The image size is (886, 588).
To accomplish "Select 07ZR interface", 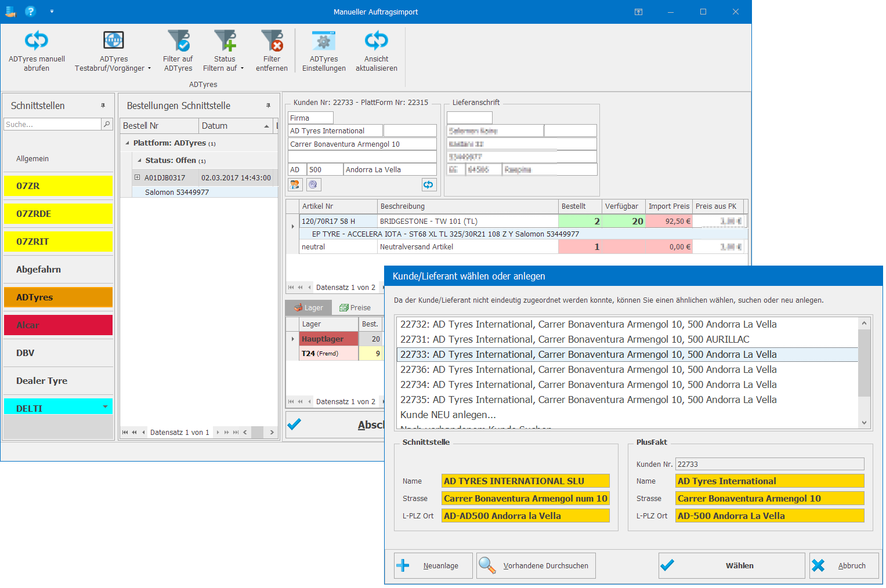I will coord(58,186).
